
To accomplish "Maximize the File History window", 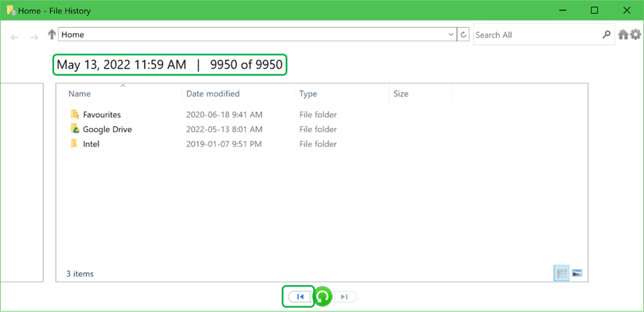I will tap(594, 11).
